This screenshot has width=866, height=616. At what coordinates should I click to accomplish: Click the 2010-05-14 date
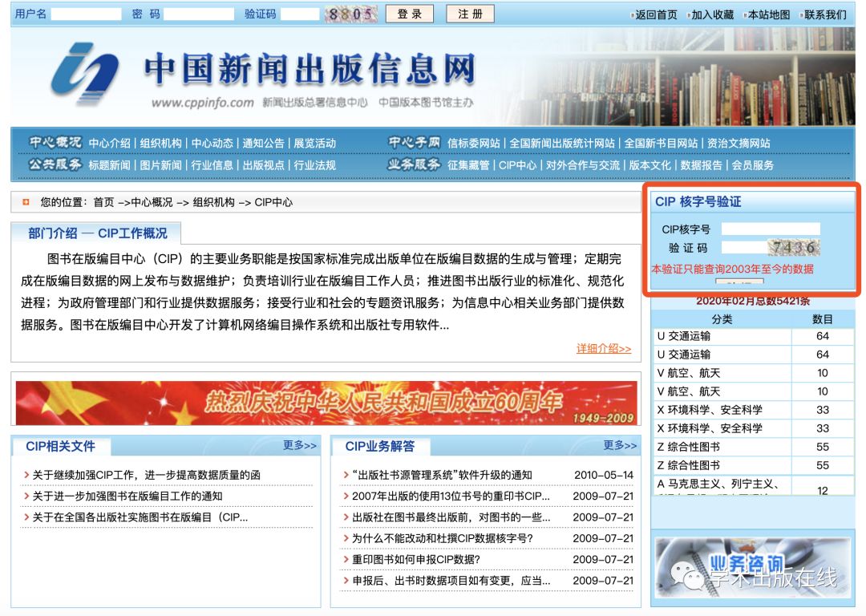(x=604, y=475)
